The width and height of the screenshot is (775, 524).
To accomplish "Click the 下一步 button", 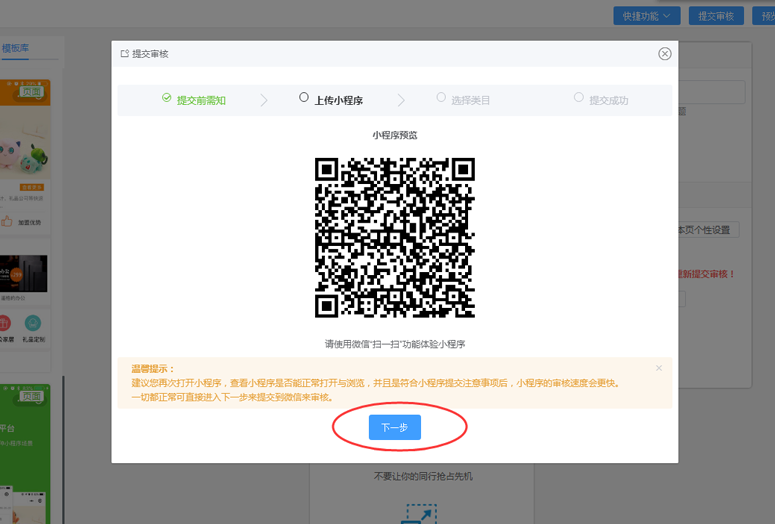I will coord(394,427).
